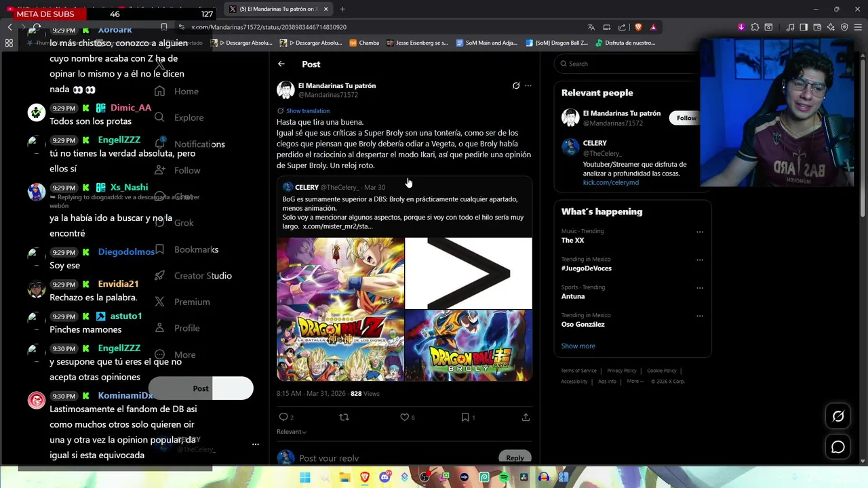Open Spotify from taskbar
The image size is (868, 488).
(x=504, y=477)
